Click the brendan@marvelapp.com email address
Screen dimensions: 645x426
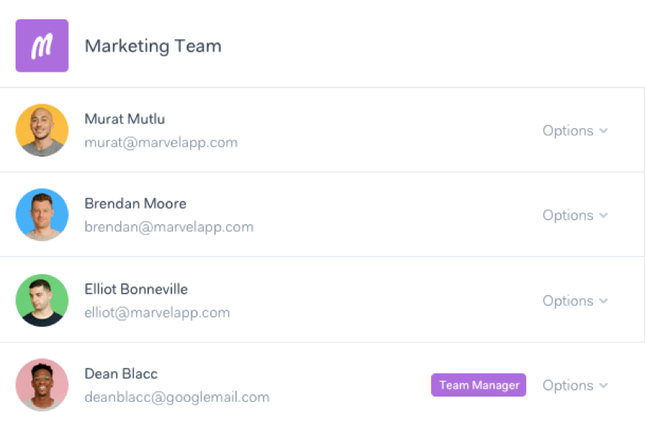[x=169, y=227]
